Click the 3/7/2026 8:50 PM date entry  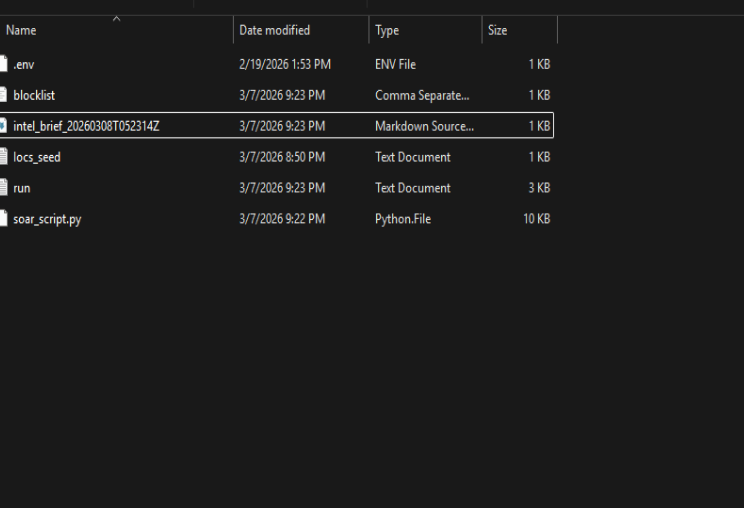coord(282,157)
